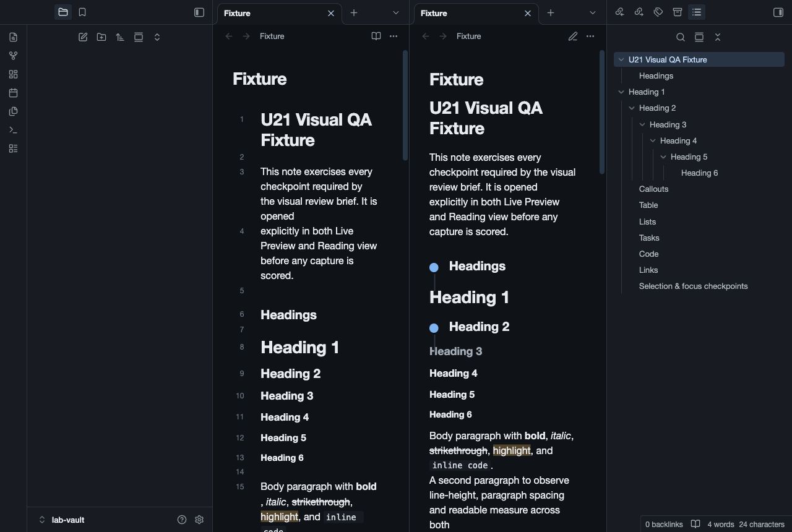
Task: Insert template ribbon icon
Action: [x=14, y=111]
